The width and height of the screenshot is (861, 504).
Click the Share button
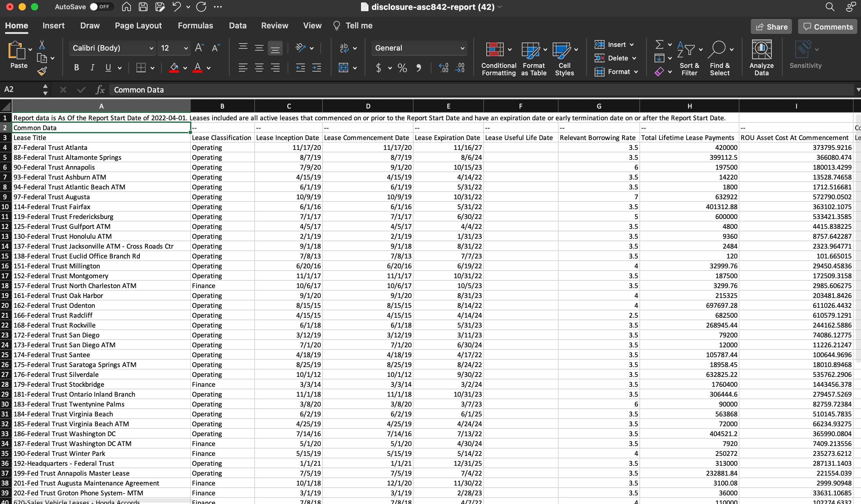point(772,27)
